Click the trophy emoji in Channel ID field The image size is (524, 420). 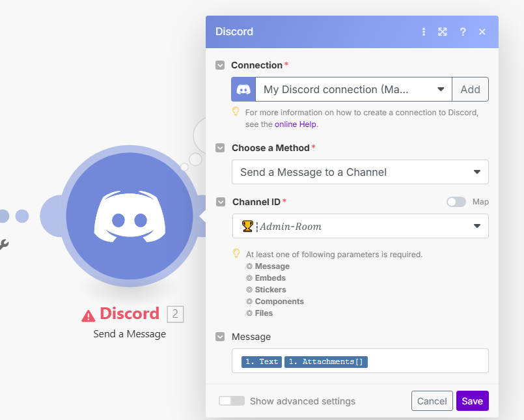pyautogui.click(x=247, y=226)
